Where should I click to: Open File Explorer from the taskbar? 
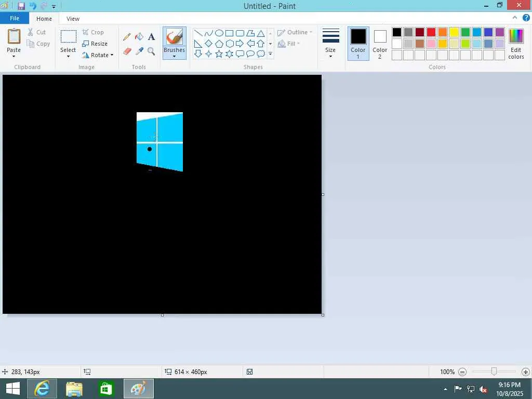(x=74, y=389)
